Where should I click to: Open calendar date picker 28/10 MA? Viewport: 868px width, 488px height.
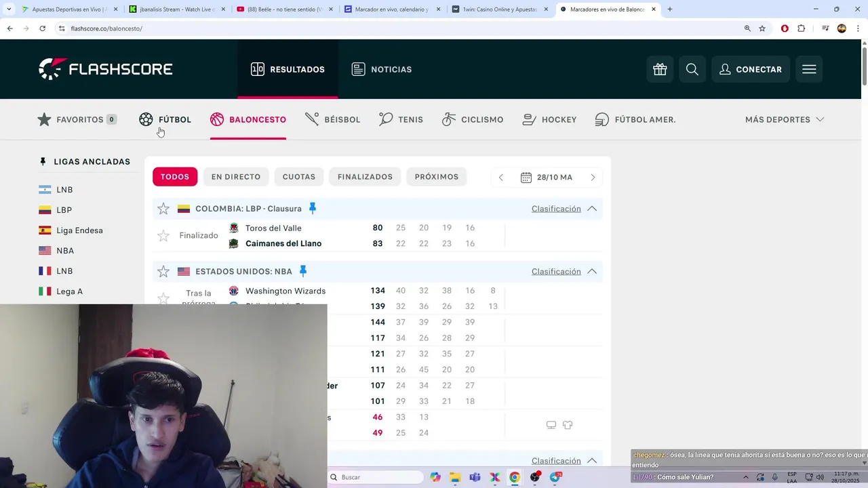click(x=547, y=178)
